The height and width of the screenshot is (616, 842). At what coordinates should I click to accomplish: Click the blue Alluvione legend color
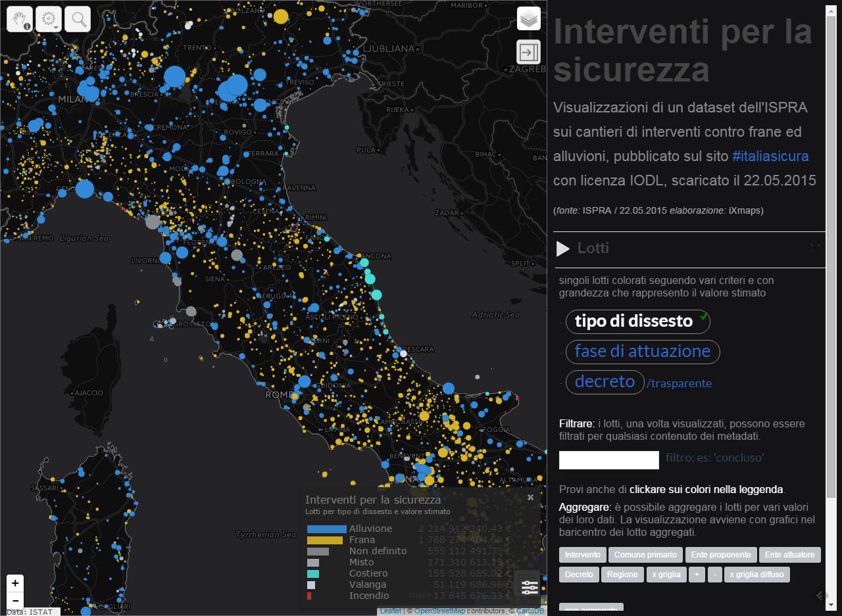(x=326, y=529)
